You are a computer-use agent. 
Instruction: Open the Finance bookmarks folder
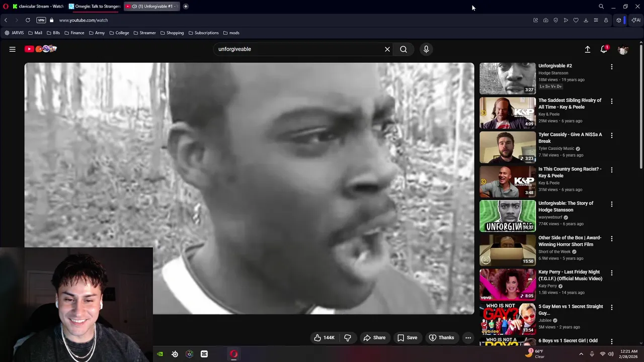point(74,33)
